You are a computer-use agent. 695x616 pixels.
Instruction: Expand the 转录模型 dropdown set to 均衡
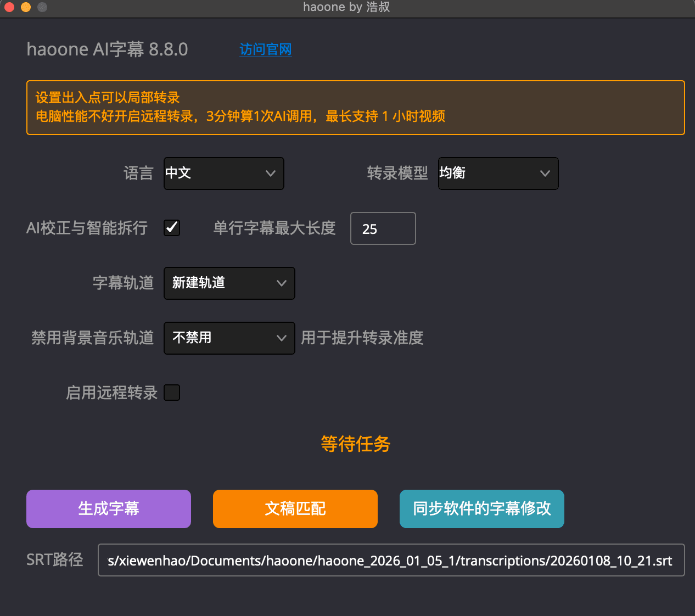498,173
